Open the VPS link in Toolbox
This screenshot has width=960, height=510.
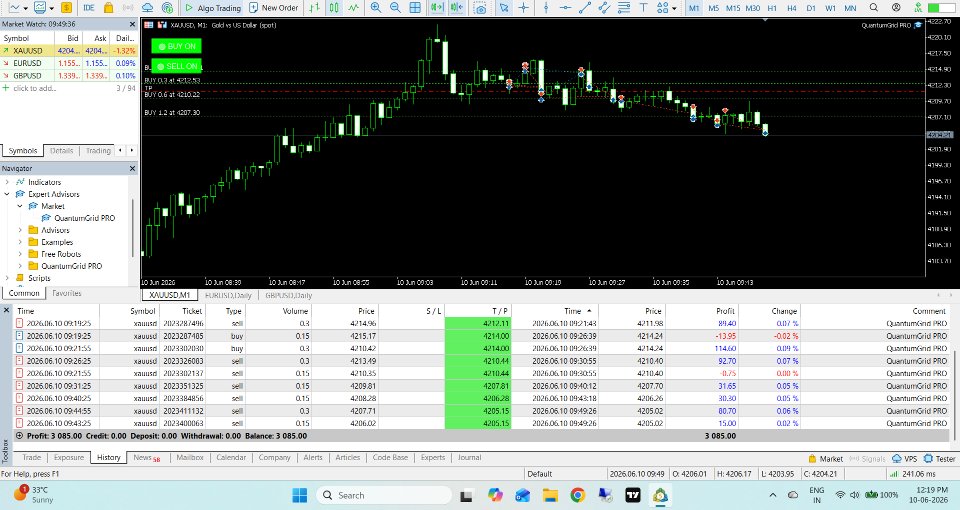click(x=905, y=459)
